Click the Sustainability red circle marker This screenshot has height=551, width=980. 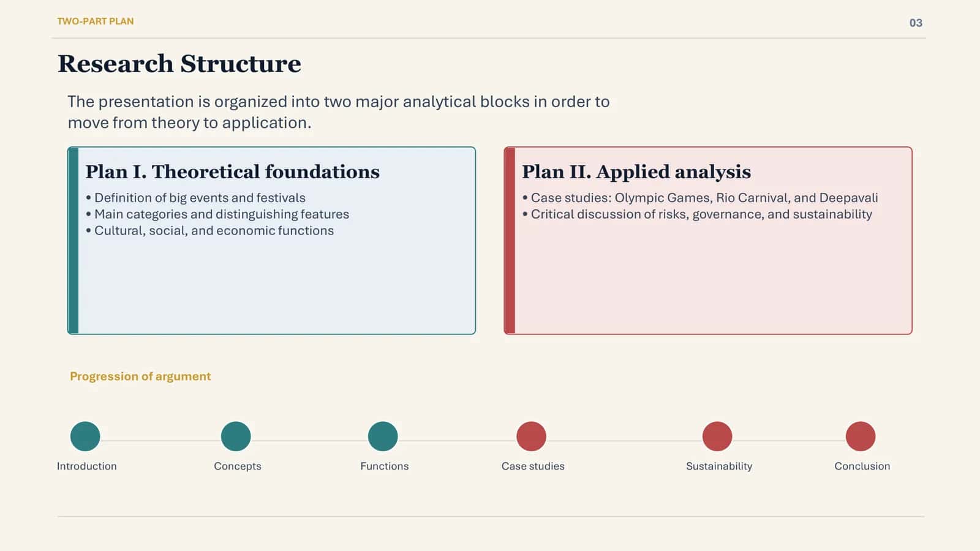[x=717, y=437]
